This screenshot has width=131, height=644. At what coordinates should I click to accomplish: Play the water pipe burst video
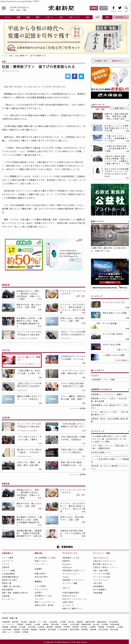[x=110, y=235]
